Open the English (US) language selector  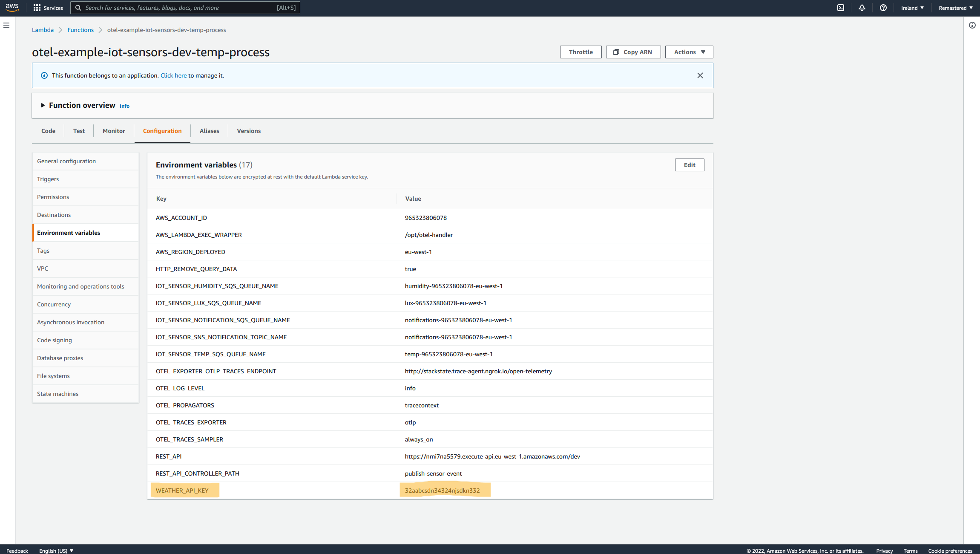point(56,551)
